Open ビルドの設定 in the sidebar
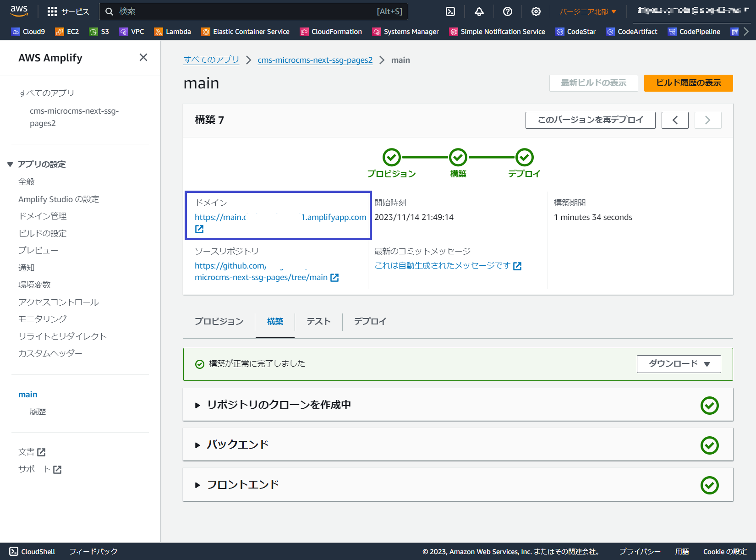756x560 pixels. (x=42, y=233)
